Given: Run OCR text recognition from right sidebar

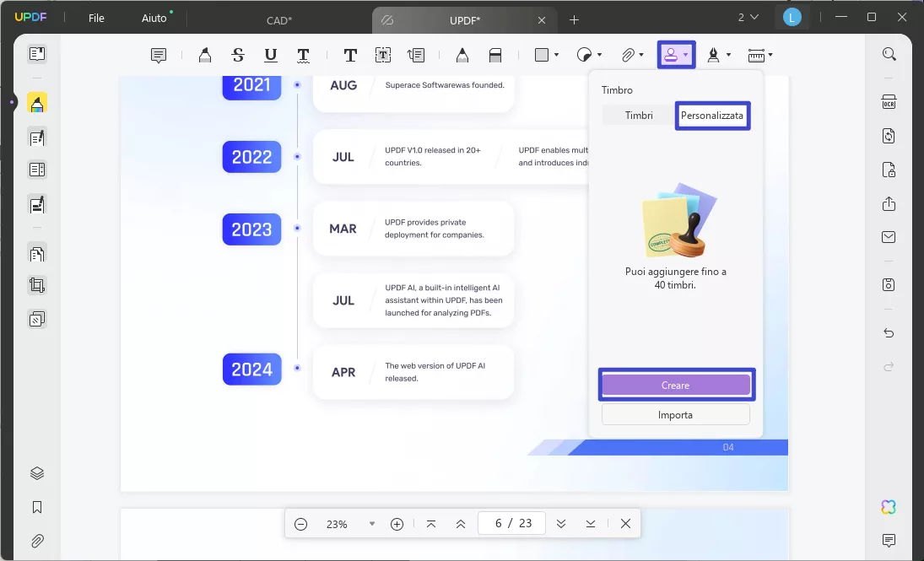Looking at the screenshot, I should [x=889, y=101].
